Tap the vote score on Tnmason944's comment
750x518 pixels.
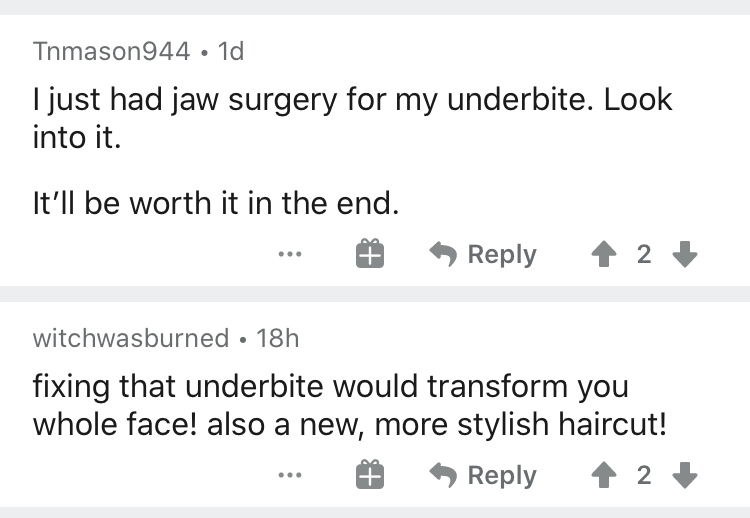click(644, 255)
